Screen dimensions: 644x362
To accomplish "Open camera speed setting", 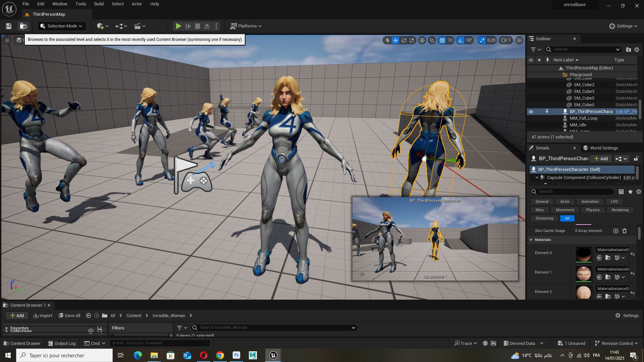I will (506, 40).
